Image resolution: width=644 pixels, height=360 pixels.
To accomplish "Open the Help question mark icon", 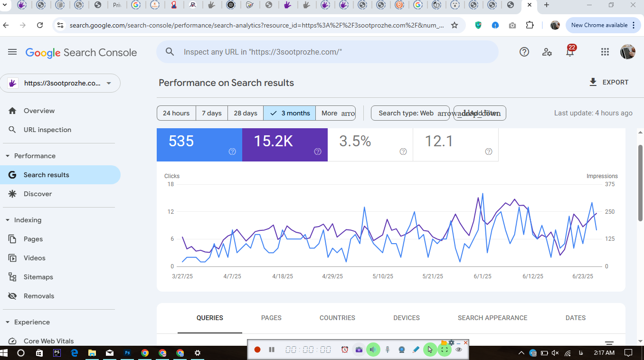I will click(524, 52).
